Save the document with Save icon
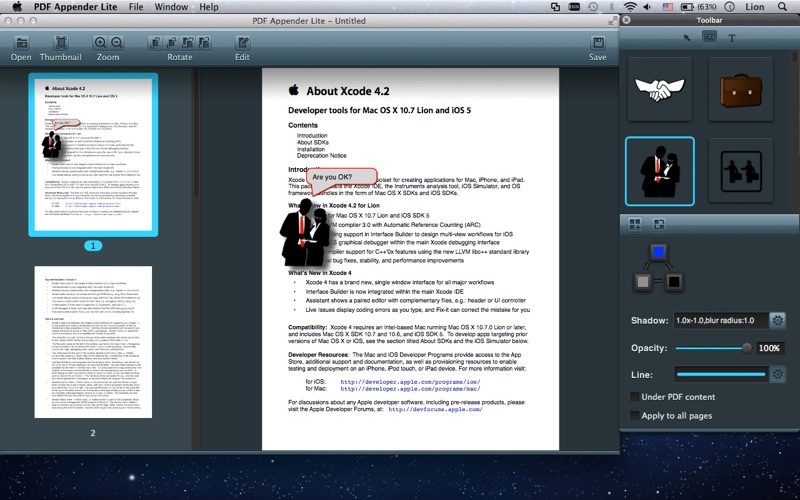 (597, 43)
